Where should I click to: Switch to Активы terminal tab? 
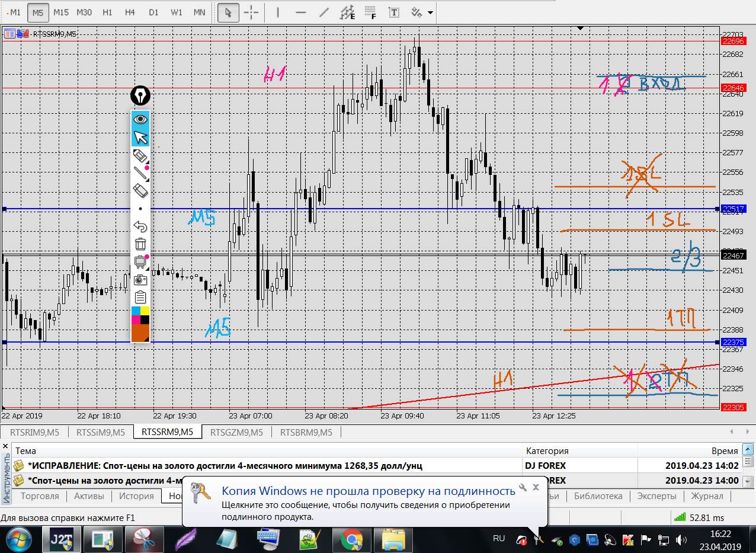tap(88, 496)
